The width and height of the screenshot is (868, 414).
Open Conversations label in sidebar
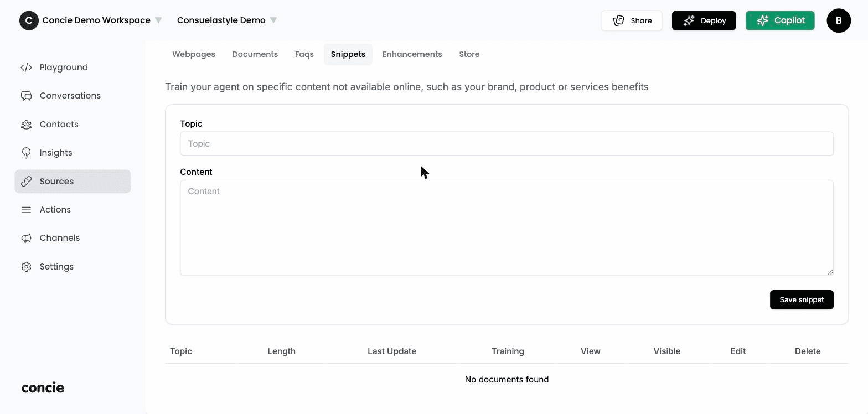tap(70, 96)
